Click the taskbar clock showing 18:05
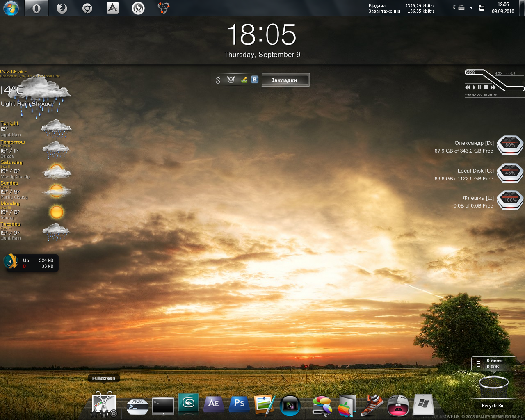525x420 pixels. (503, 8)
